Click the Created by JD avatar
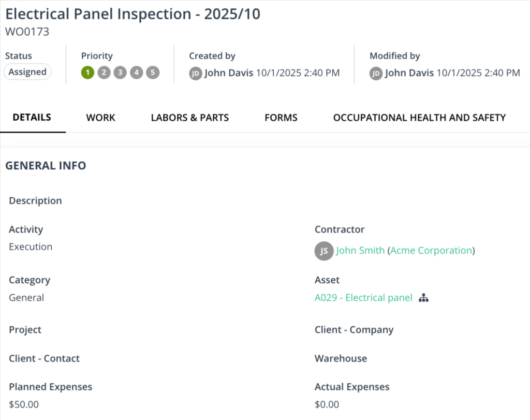Screen dimensions: 530x420 (195, 73)
